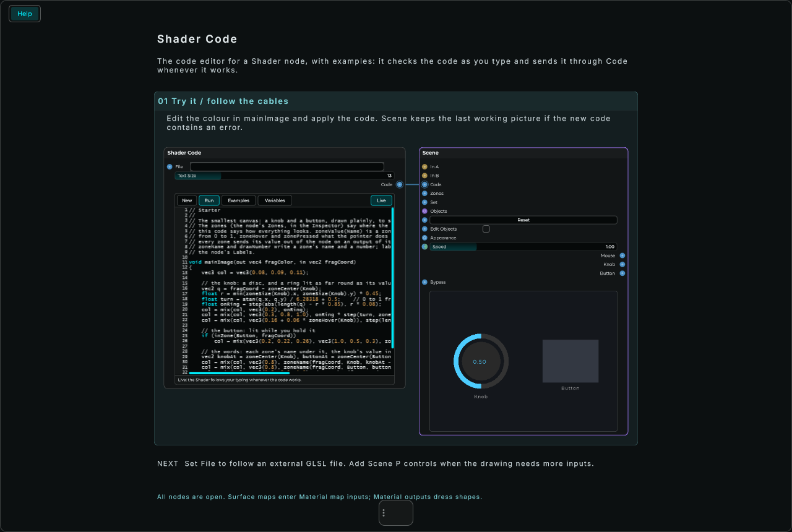
Task: Click the File path input field
Action: click(287, 166)
